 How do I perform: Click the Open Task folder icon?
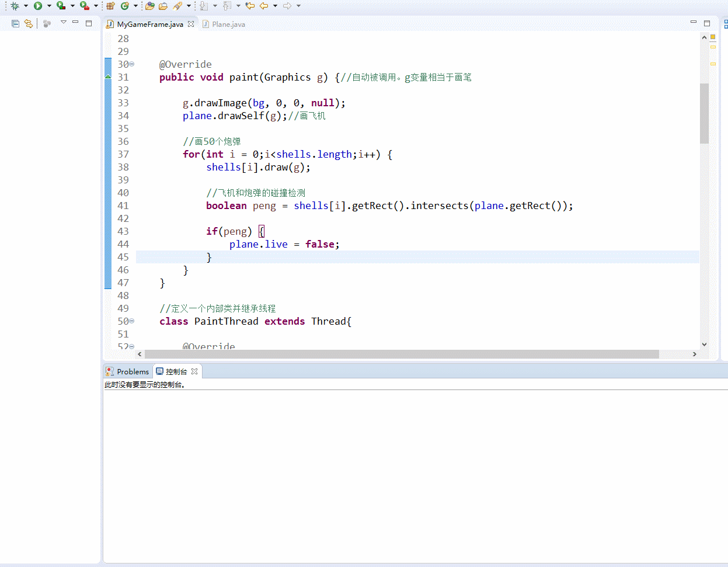[163, 6]
